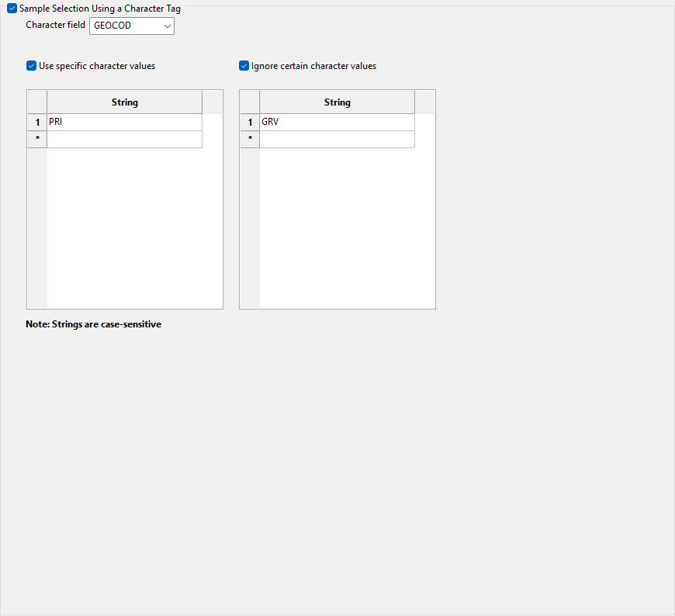
Task: Select row header 1 beside GRV
Action: [x=250, y=123]
